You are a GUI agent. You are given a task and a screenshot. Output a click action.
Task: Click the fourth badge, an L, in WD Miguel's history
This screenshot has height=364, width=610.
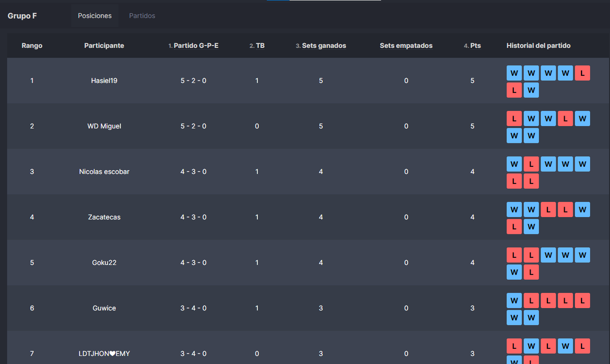pyautogui.click(x=565, y=118)
